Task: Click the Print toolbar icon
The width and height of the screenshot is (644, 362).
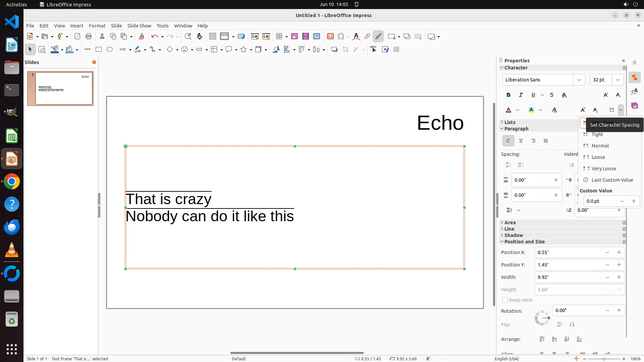Action: click(x=89, y=37)
